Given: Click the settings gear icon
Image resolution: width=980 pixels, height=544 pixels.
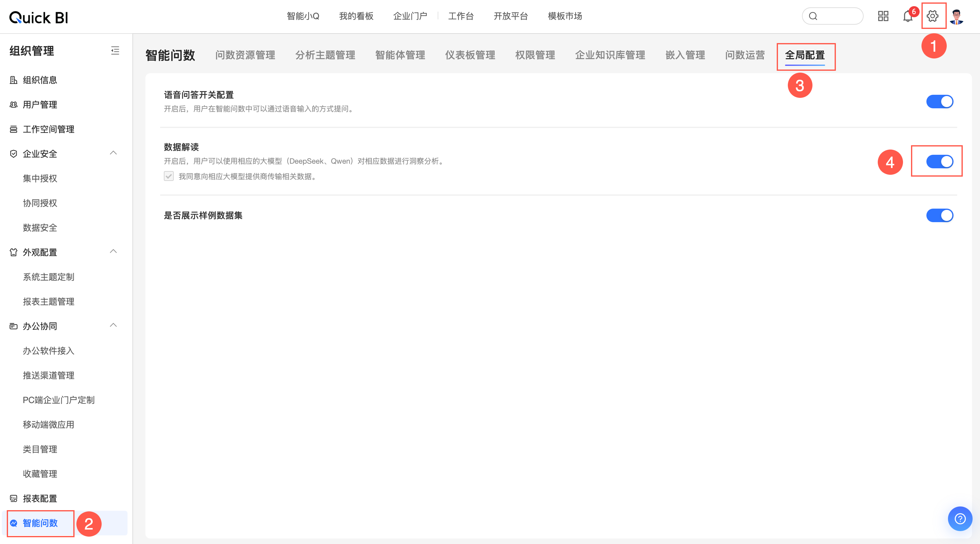Looking at the screenshot, I should pyautogui.click(x=933, y=16).
